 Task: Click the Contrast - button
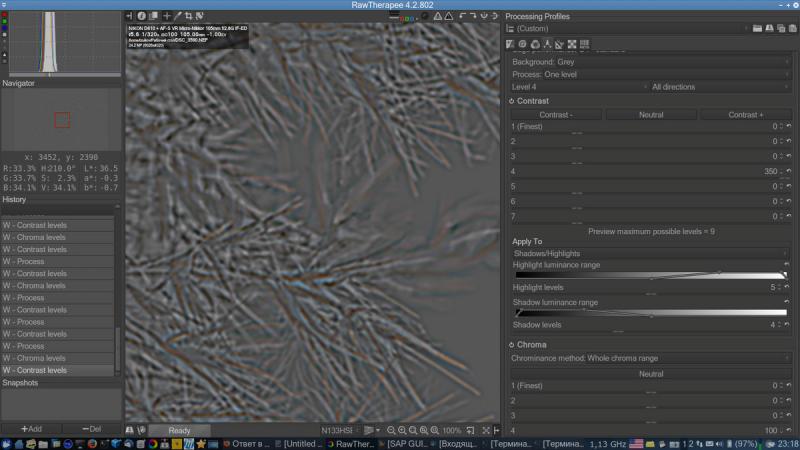(556, 115)
